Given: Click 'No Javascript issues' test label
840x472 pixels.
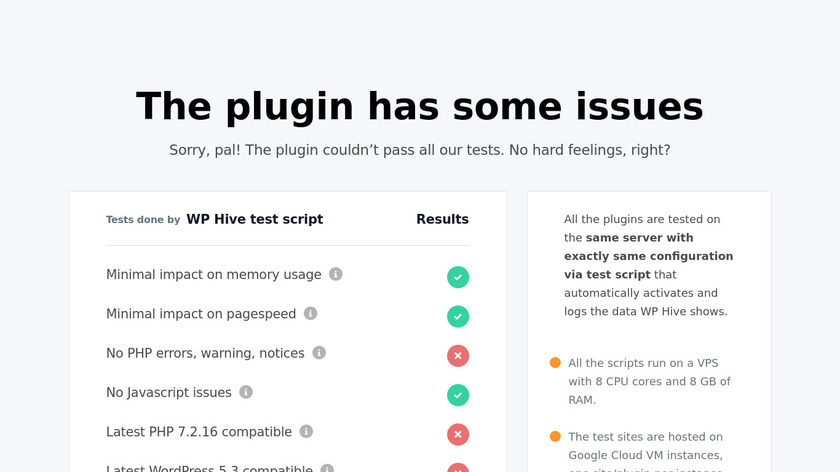Looking at the screenshot, I should pos(169,392).
